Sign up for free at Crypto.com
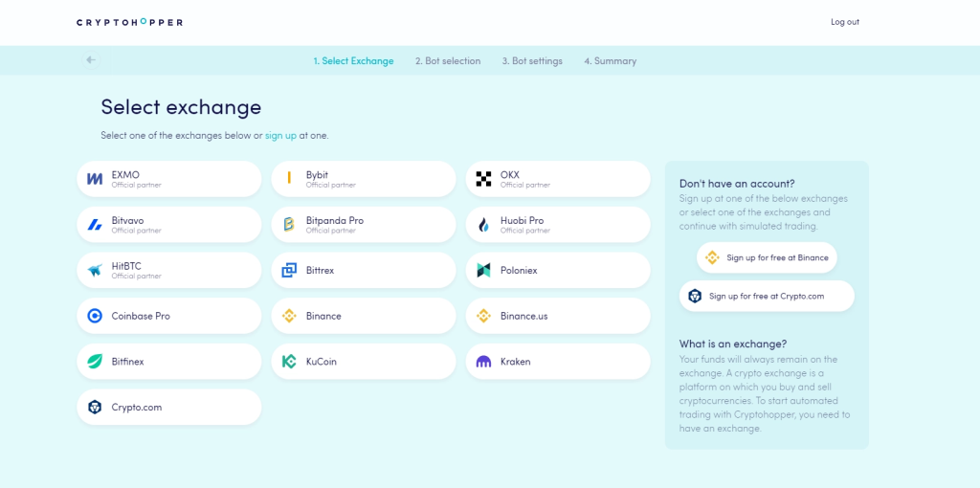This screenshot has height=488, width=980. click(x=767, y=296)
